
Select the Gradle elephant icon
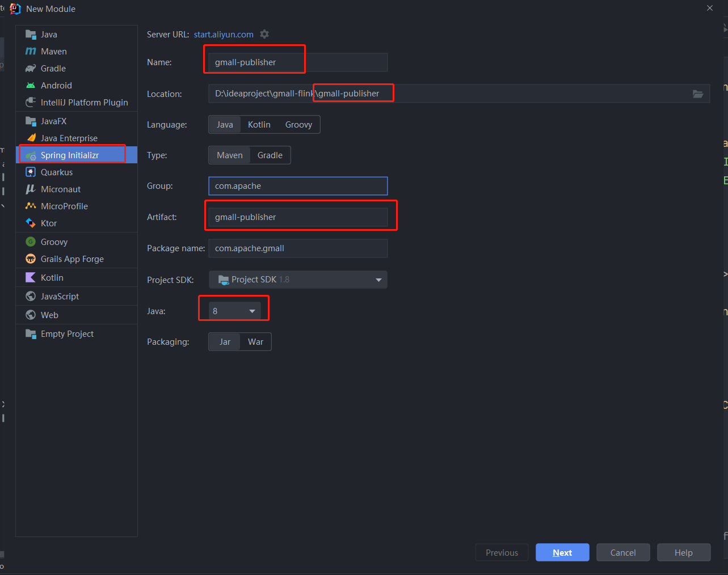tap(31, 69)
